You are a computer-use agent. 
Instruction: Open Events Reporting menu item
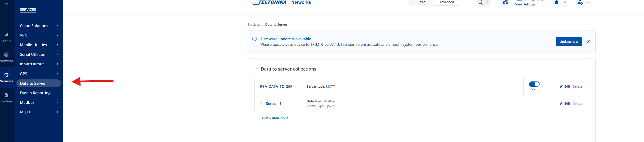[35, 93]
